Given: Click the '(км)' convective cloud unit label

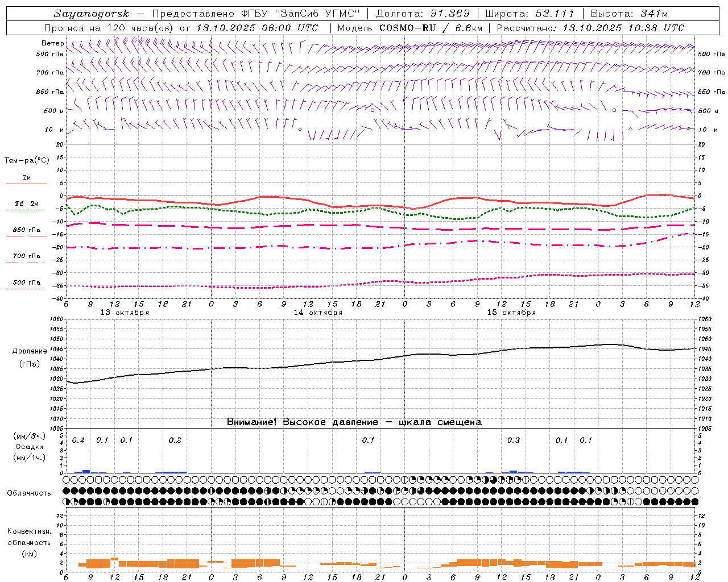Looking at the screenshot, I should tap(29, 554).
